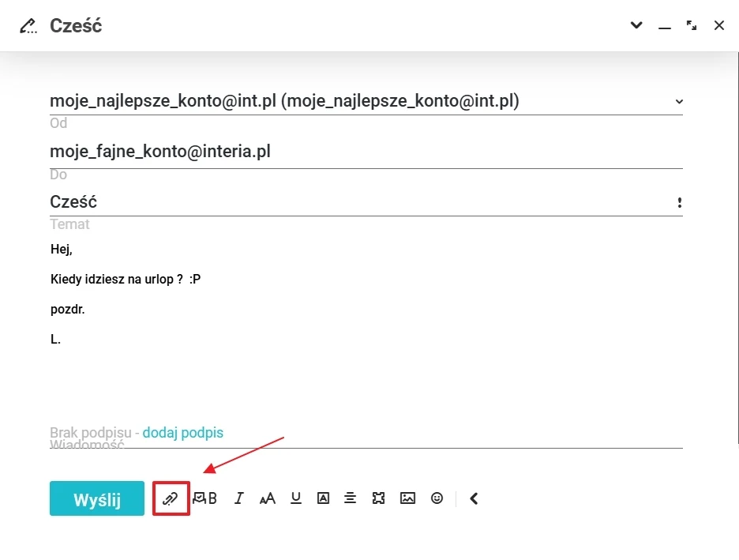Minimize the compose window

pyautogui.click(x=665, y=28)
